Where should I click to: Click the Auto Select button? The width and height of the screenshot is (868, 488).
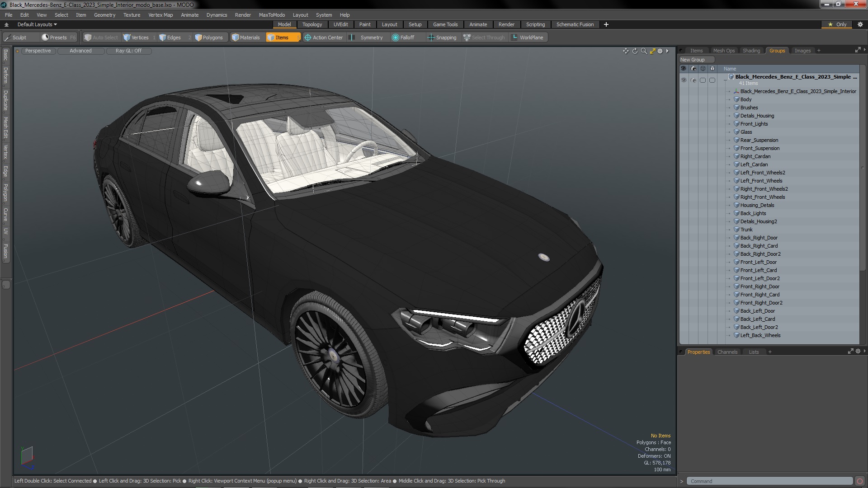pyautogui.click(x=101, y=38)
